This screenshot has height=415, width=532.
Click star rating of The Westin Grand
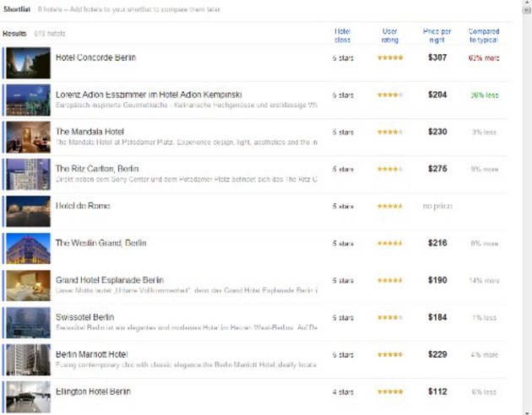tap(389, 244)
